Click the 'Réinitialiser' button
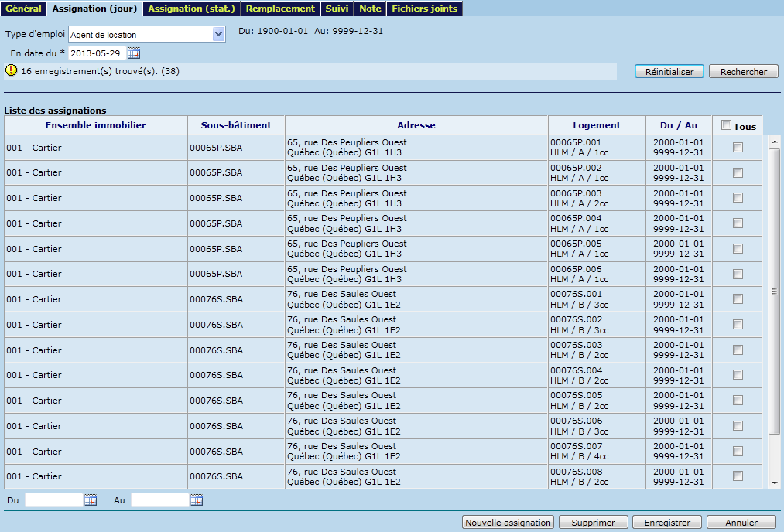Viewport: 784px width, 532px height. (669, 72)
